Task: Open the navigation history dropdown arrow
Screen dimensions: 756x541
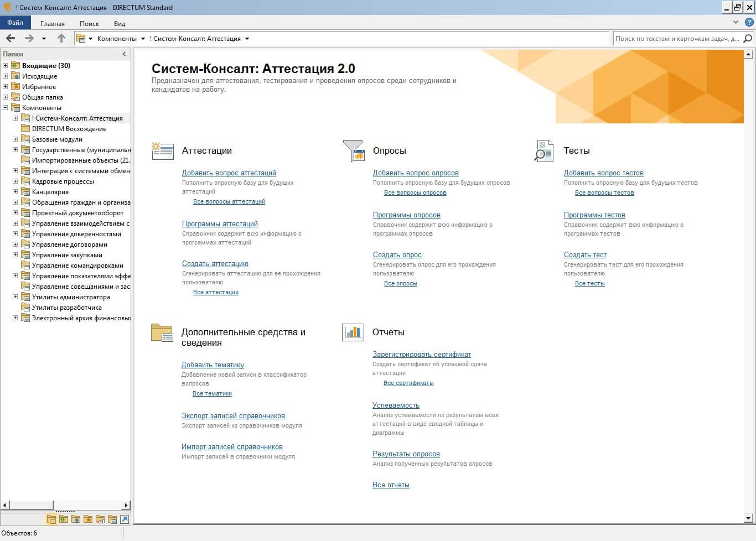Action: coord(44,39)
